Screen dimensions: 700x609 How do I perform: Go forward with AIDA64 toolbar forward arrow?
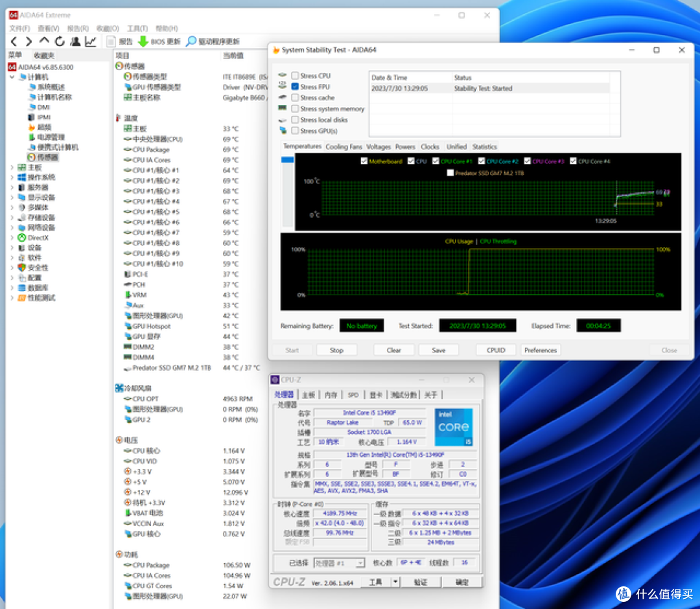29,41
